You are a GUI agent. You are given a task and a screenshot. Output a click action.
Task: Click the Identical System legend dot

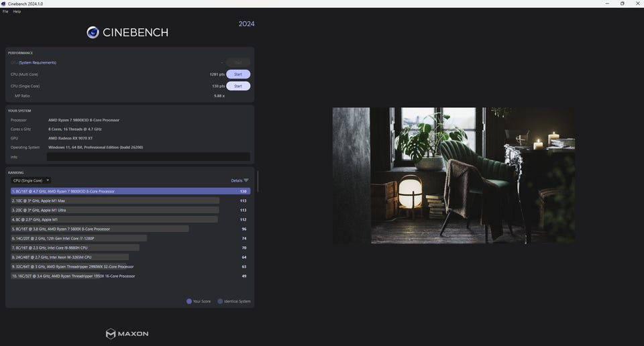[220, 301]
